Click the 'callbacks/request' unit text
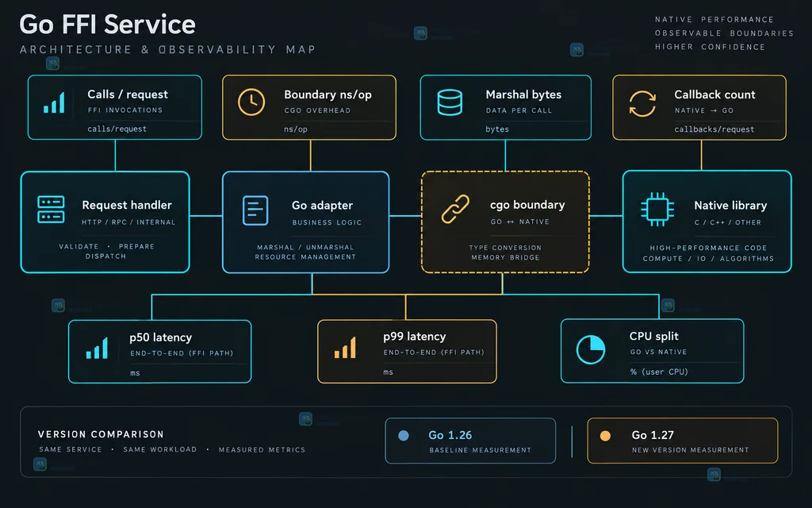Image resolution: width=812 pixels, height=508 pixels. point(714,129)
